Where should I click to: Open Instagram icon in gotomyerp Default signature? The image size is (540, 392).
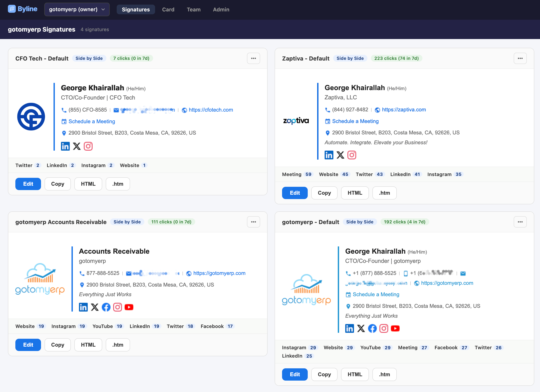(x=384, y=328)
